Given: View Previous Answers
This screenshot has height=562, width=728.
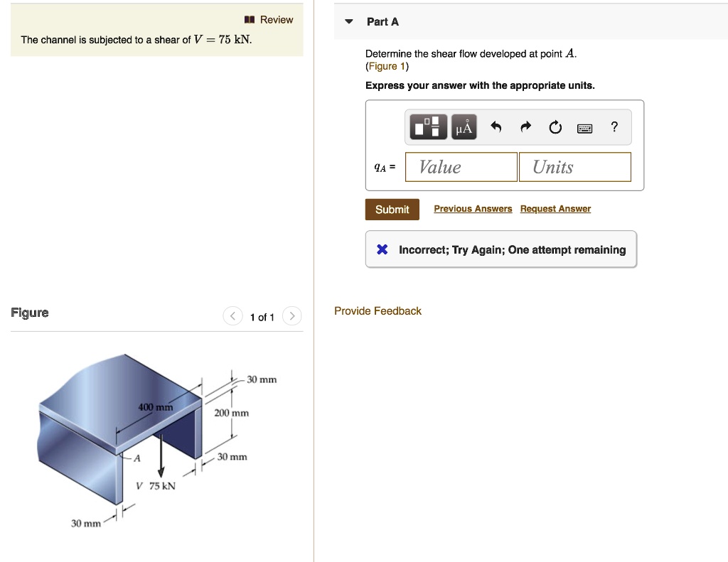Looking at the screenshot, I should [x=473, y=208].
